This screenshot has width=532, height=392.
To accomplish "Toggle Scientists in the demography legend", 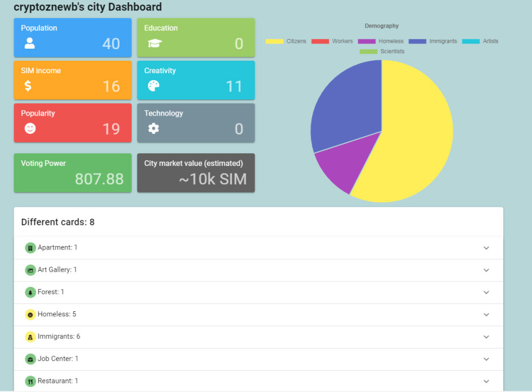I will point(382,52).
